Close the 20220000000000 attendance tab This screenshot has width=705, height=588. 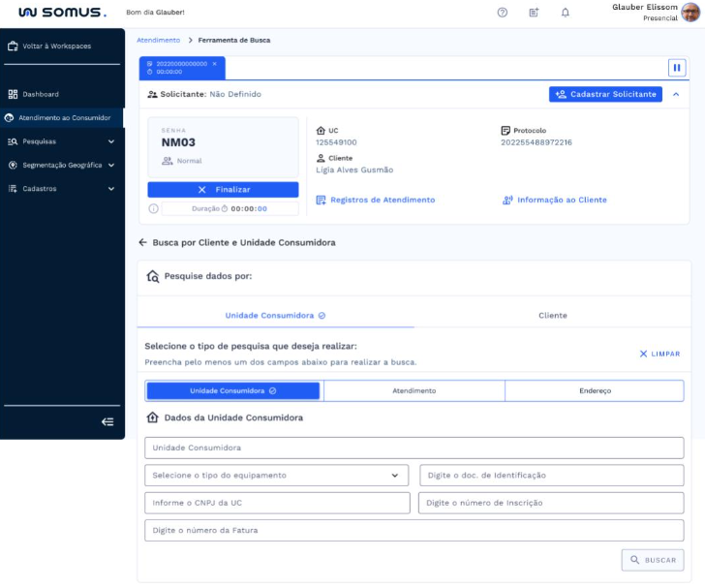pyautogui.click(x=215, y=63)
